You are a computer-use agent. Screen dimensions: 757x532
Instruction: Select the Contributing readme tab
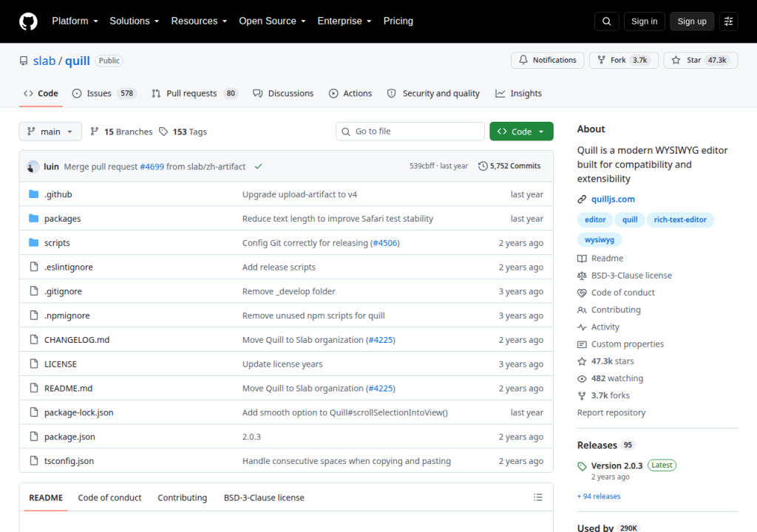pos(182,498)
